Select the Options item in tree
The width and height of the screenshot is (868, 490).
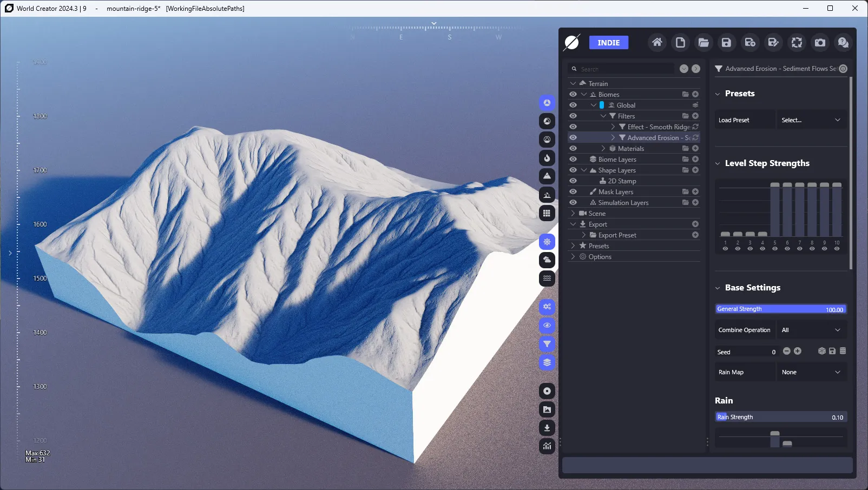pos(600,256)
